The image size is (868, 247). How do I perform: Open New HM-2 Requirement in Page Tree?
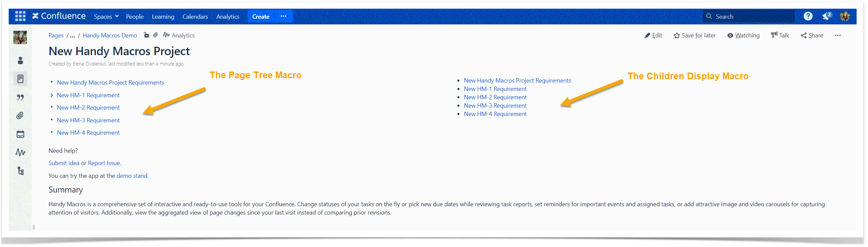point(88,108)
